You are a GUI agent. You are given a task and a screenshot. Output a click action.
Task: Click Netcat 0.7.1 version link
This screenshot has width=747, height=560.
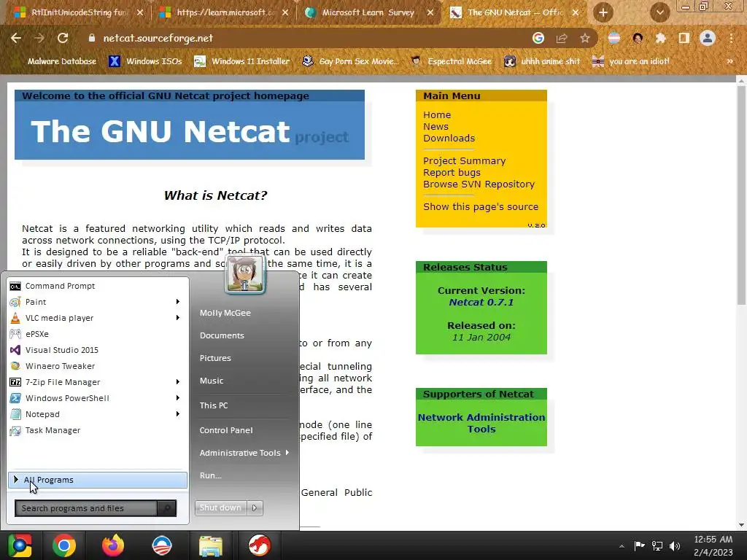click(x=481, y=302)
